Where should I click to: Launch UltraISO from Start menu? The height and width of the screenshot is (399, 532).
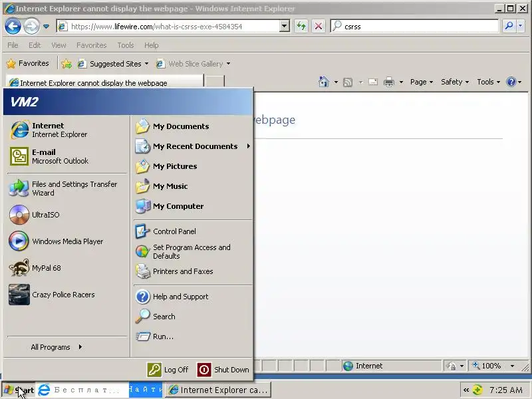point(66,215)
